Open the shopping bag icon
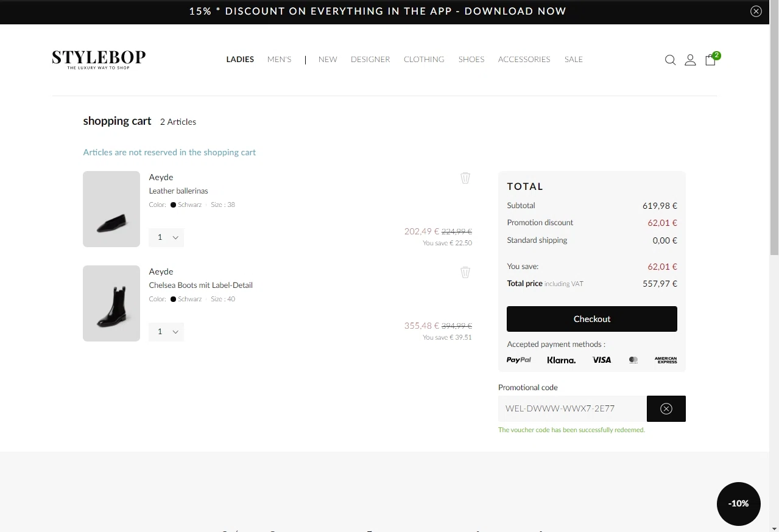779x532 pixels. pyautogui.click(x=710, y=60)
